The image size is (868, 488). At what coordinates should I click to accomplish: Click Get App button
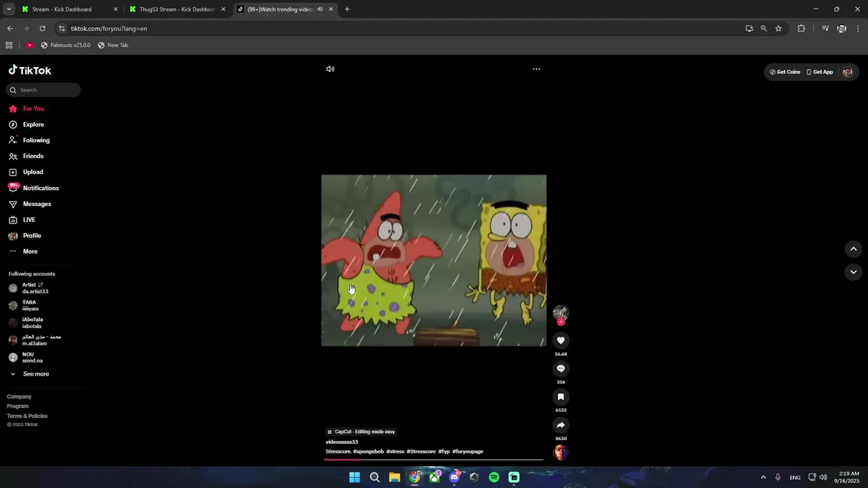819,72
